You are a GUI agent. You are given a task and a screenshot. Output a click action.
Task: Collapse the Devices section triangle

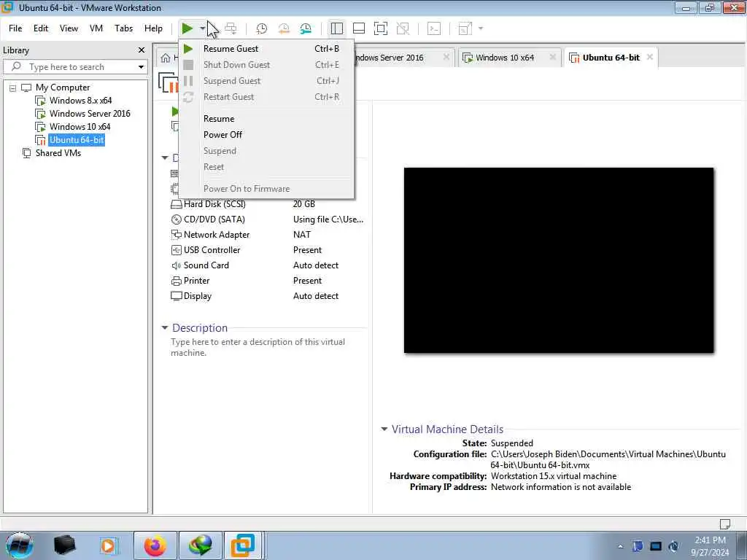click(x=165, y=157)
